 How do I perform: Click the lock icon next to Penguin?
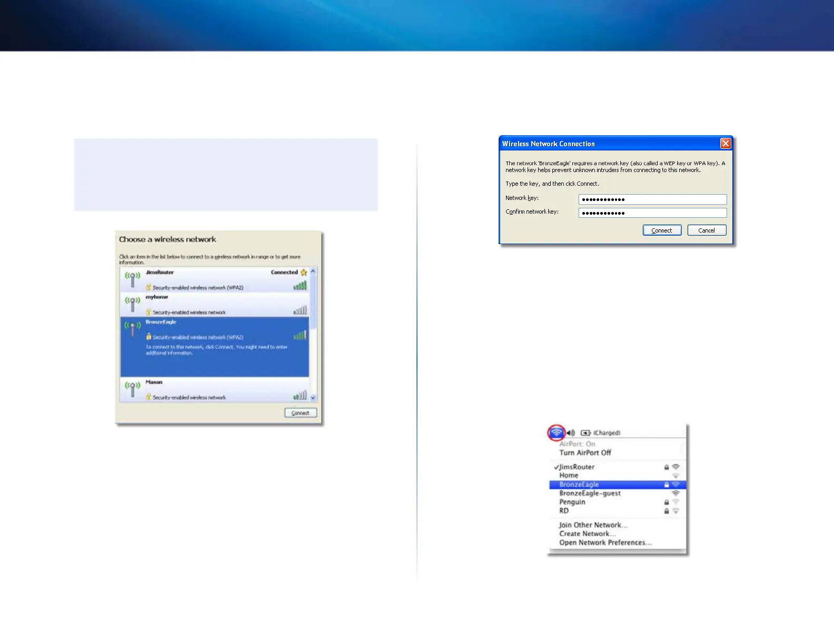pos(667,502)
